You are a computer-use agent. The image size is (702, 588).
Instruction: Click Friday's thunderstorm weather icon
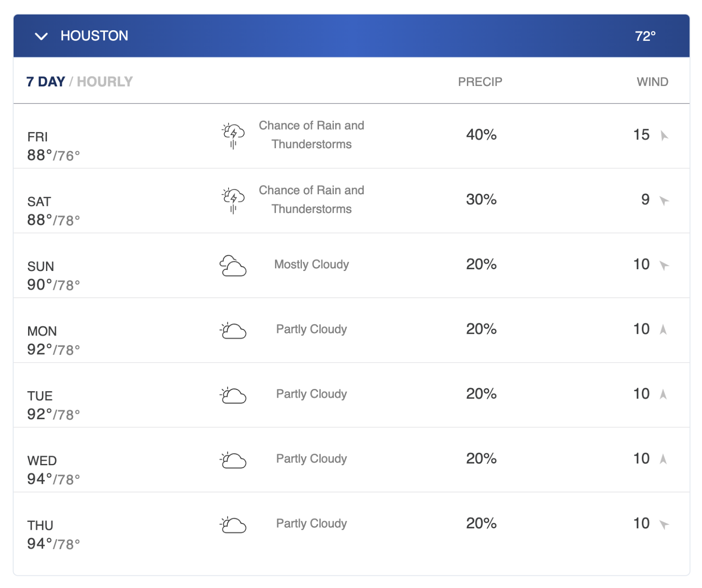coord(233,136)
